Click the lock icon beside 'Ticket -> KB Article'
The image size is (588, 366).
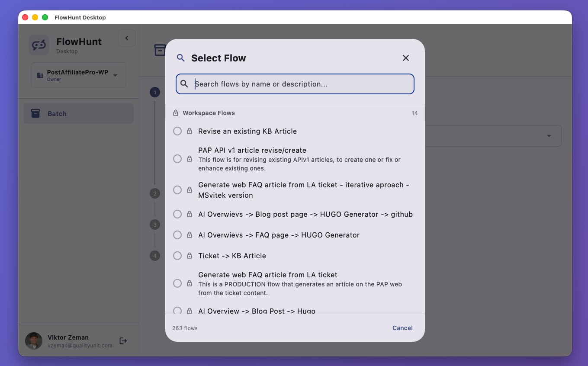tap(190, 256)
